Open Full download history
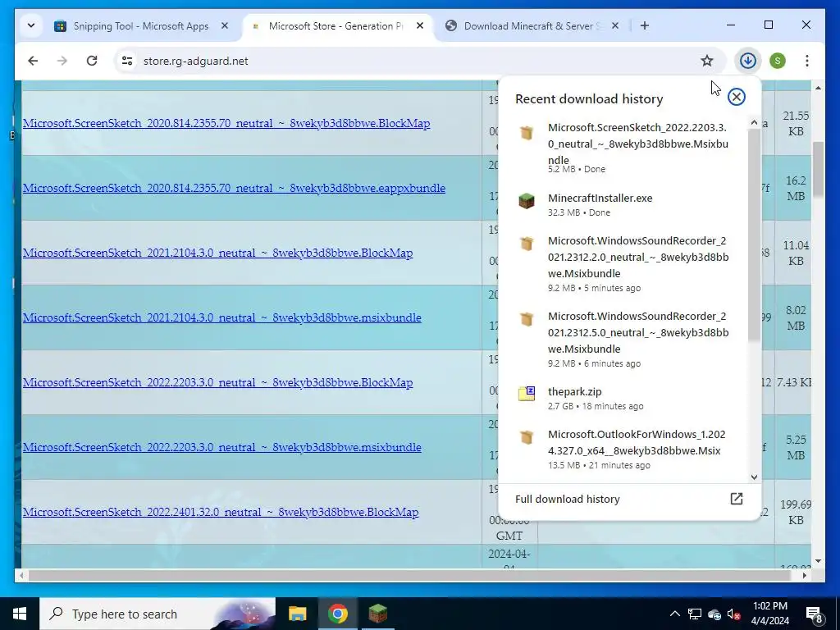 pyautogui.click(x=629, y=500)
